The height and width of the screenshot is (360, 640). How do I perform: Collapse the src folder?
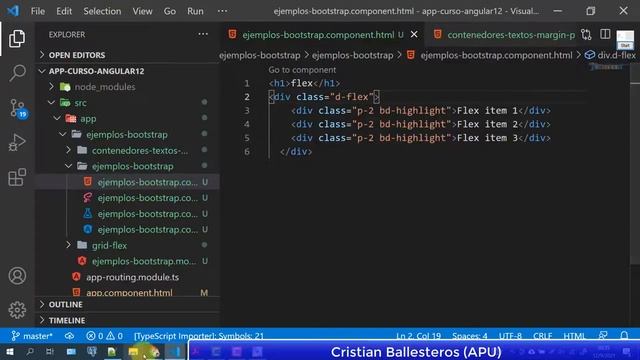[80, 103]
